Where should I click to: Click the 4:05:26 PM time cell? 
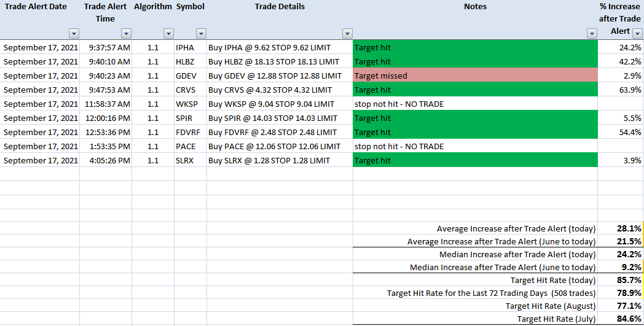[x=106, y=160]
